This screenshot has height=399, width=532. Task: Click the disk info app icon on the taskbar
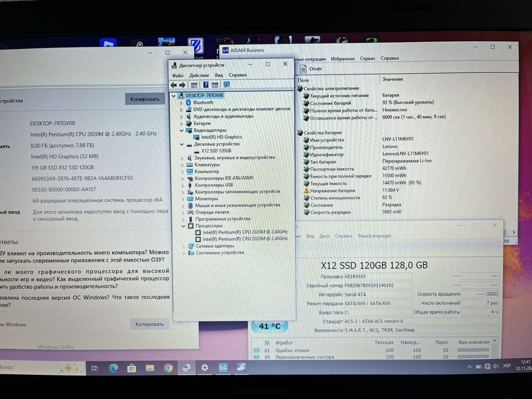point(241,368)
